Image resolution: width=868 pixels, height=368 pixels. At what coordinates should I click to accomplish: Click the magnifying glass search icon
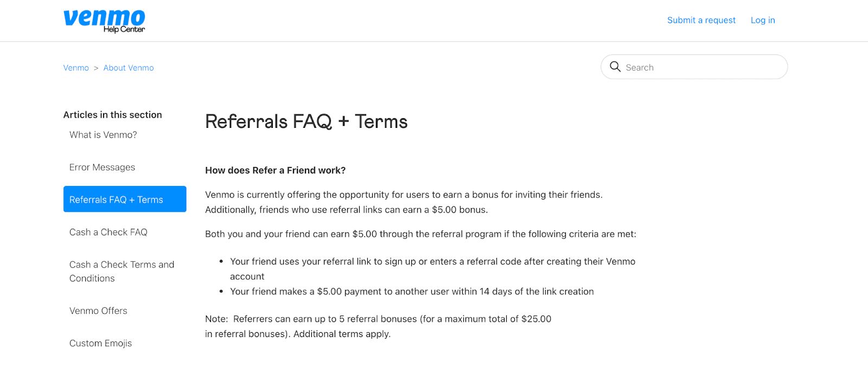615,67
